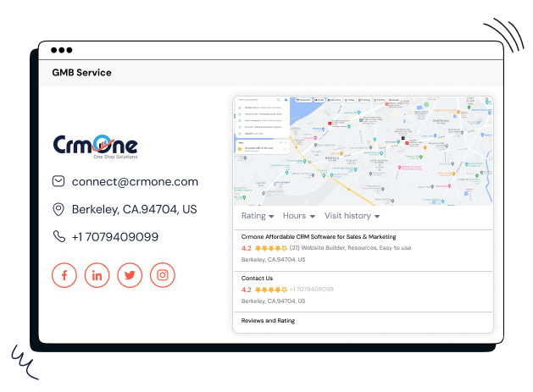Click the map thumbnail
Screen dimensions: 533x392
[x=363, y=152]
